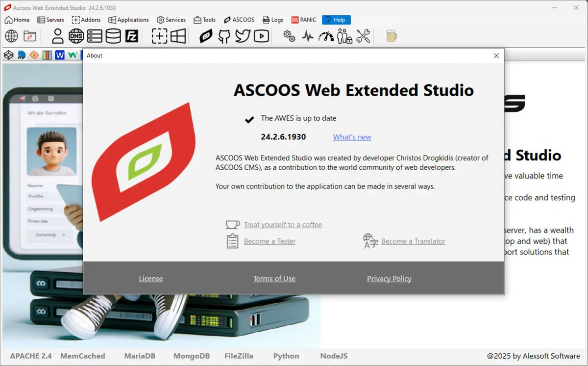Click the SOS PANIC menu item
Viewport: 588px width, 366px height.
tap(303, 20)
